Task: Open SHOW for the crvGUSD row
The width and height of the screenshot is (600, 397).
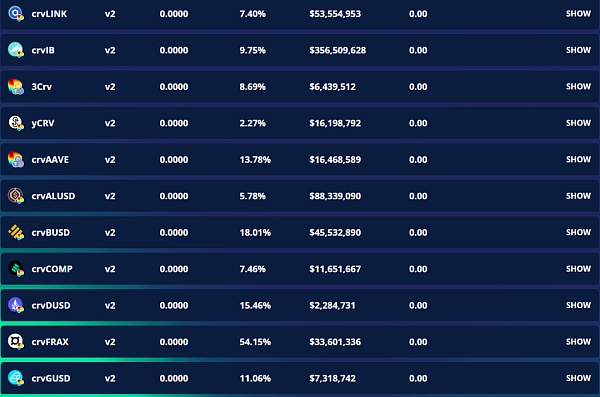Action: (578, 378)
